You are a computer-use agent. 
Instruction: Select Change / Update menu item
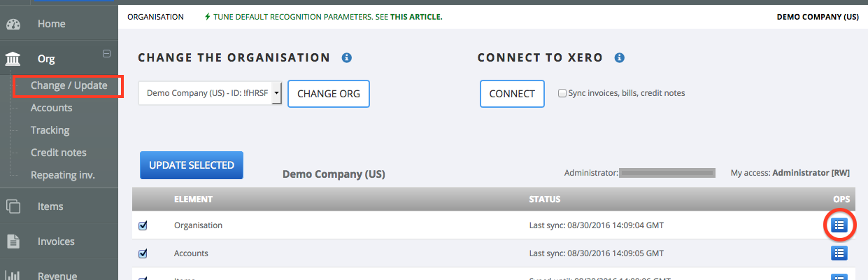(x=69, y=85)
